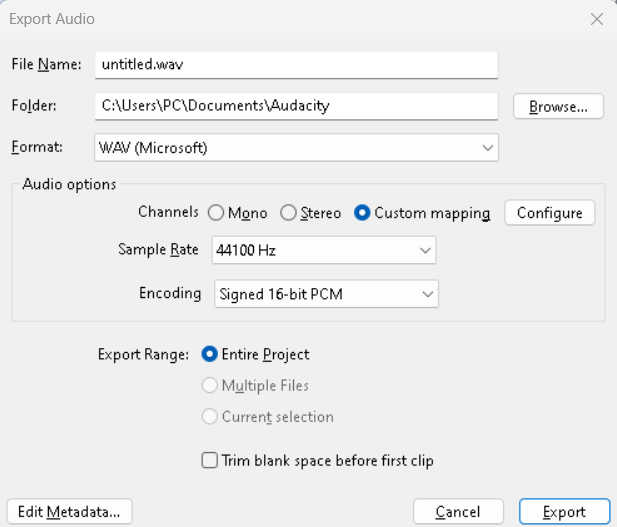Image resolution: width=617 pixels, height=527 pixels.
Task: Select the Stereo channels option
Action: pyautogui.click(x=288, y=213)
